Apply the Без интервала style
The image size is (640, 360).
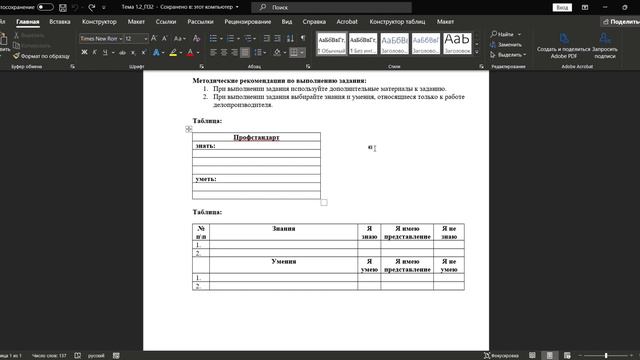coord(363,44)
